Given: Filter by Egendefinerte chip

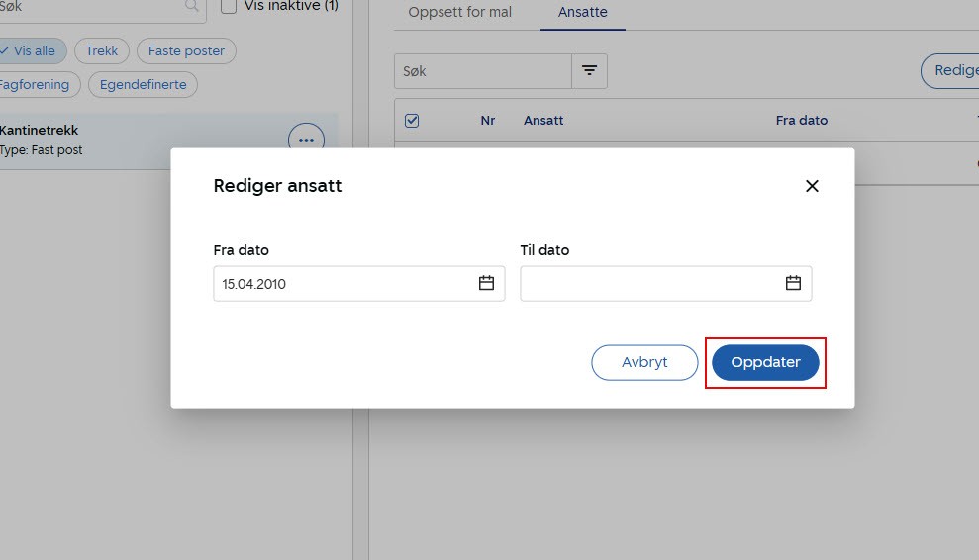Looking at the screenshot, I should (x=144, y=84).
